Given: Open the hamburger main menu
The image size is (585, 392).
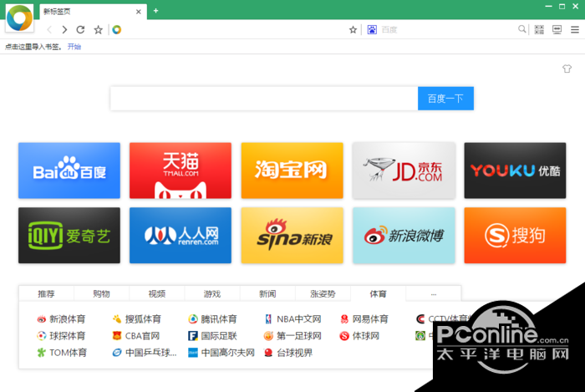Looking at the screenshot, I should click(x=575, y=30).
